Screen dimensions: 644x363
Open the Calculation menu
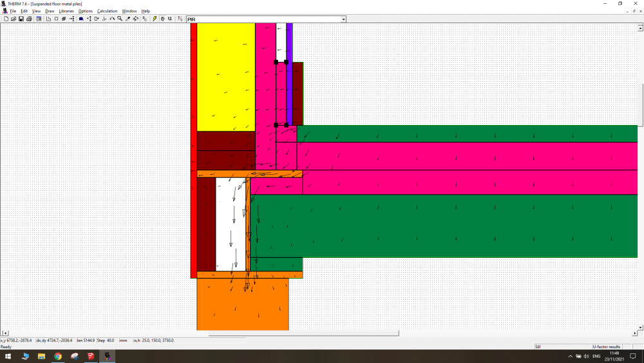coord(107,11)
